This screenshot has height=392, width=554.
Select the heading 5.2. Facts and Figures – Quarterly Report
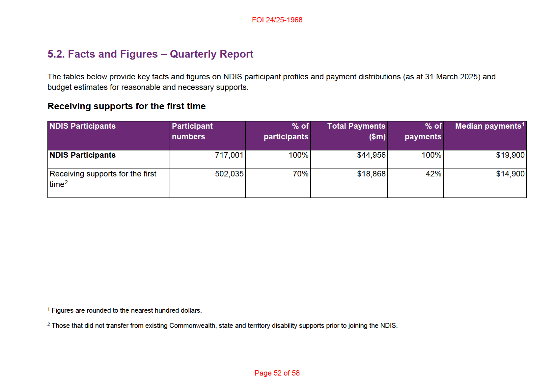151,54
